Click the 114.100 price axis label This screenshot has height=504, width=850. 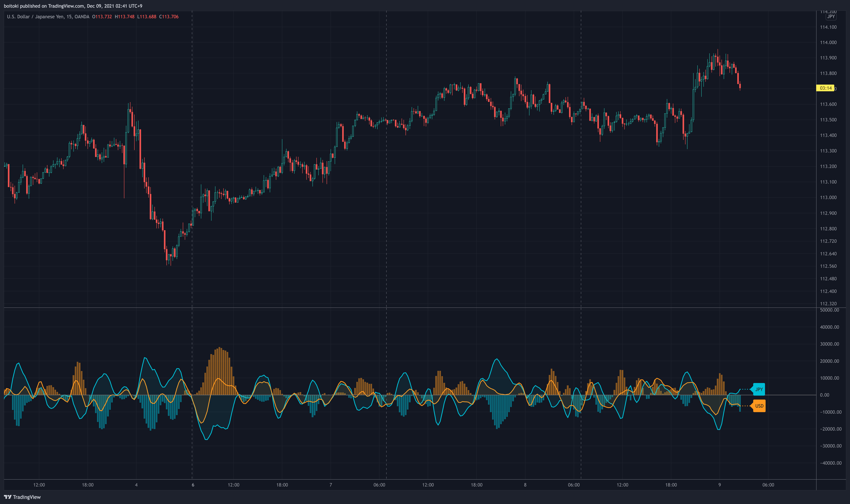[828, 27]
